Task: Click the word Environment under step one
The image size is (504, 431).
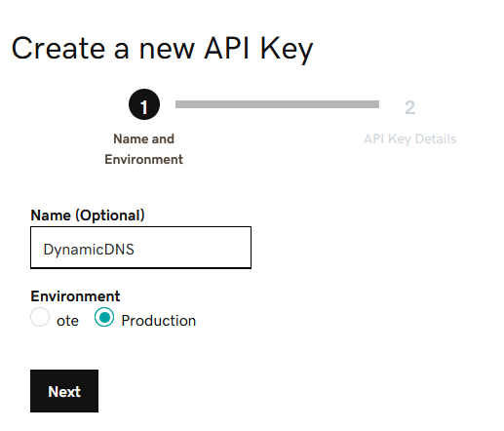Action: point(144,160)
